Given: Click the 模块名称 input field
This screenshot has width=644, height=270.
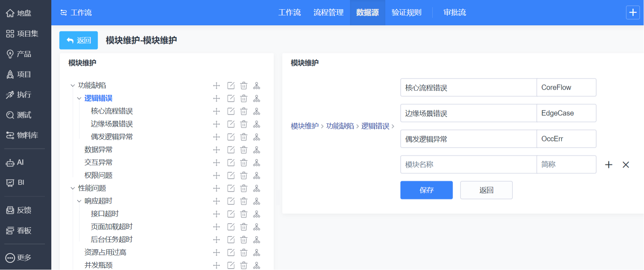Looking at the screenshot, I should (468, 165).
